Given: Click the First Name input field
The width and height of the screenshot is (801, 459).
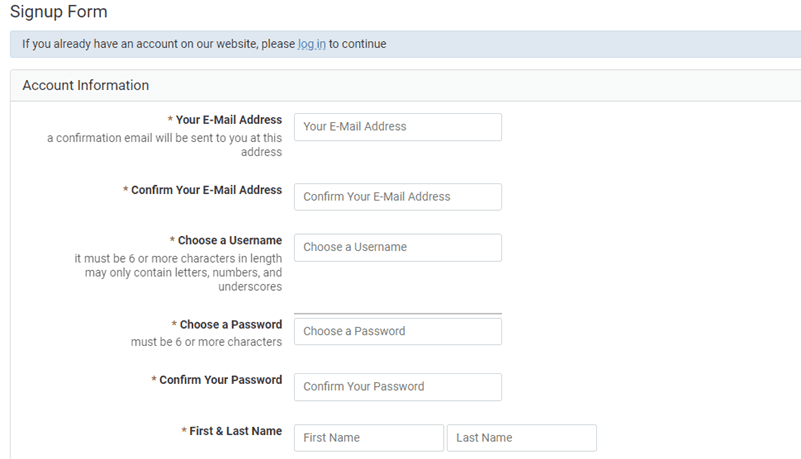Looking at the screenshot, I should [368, 438].
